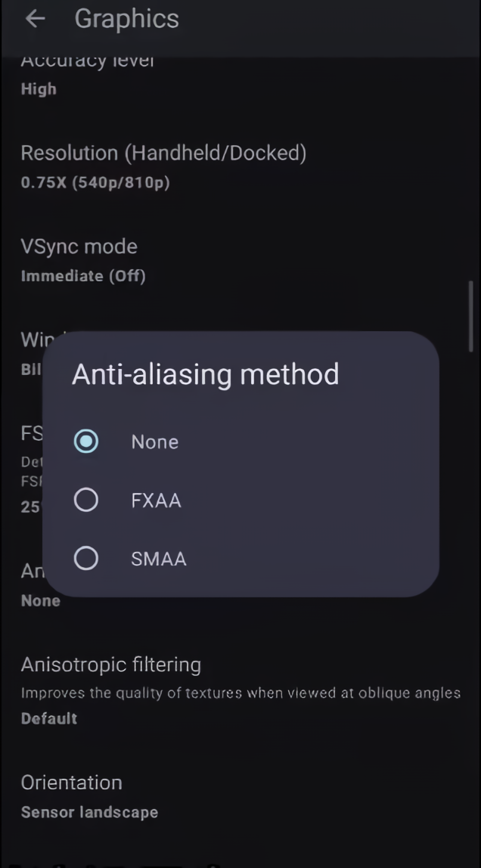Click the anisotropic filtering description text

240,693
